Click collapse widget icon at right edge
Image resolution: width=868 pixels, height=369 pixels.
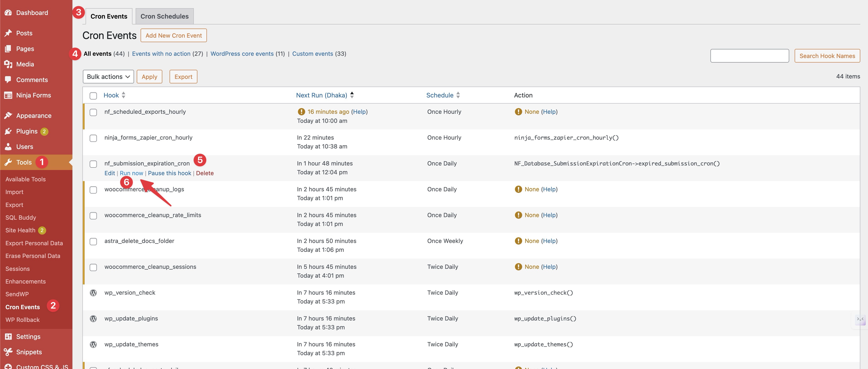(x=860, y=319)
